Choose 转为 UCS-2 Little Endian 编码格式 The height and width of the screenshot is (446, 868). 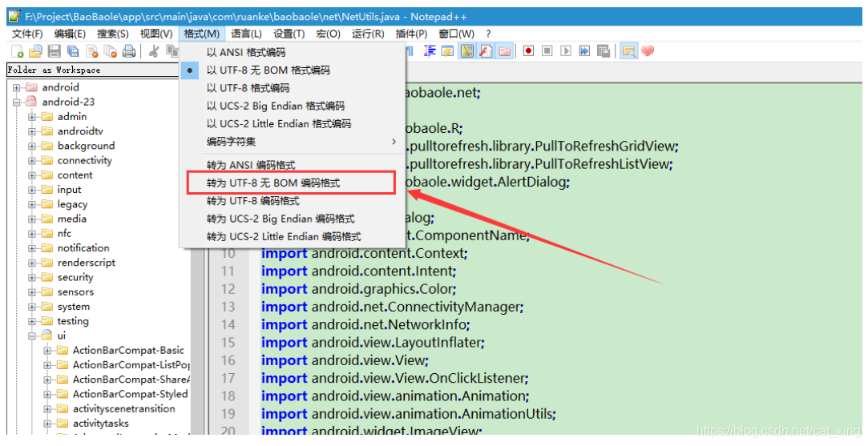coord(293,236)
